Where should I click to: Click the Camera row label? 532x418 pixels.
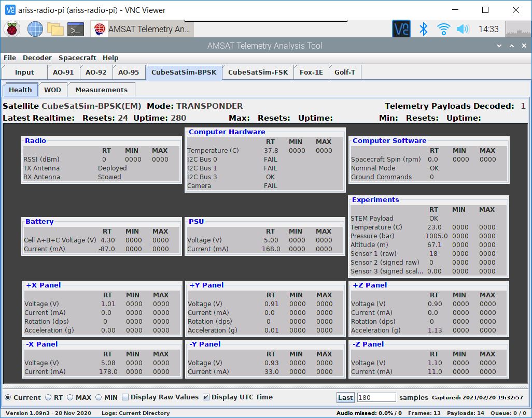coord(199,186)
